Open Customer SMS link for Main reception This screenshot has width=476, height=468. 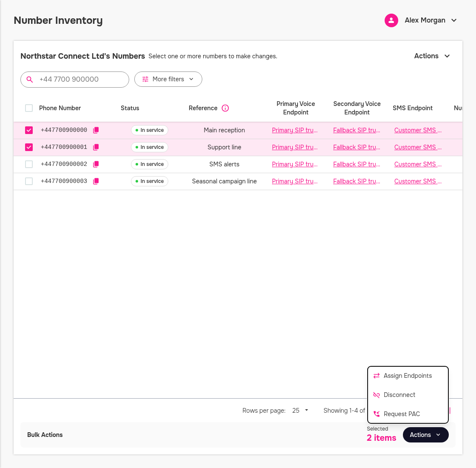click(418, 130)
